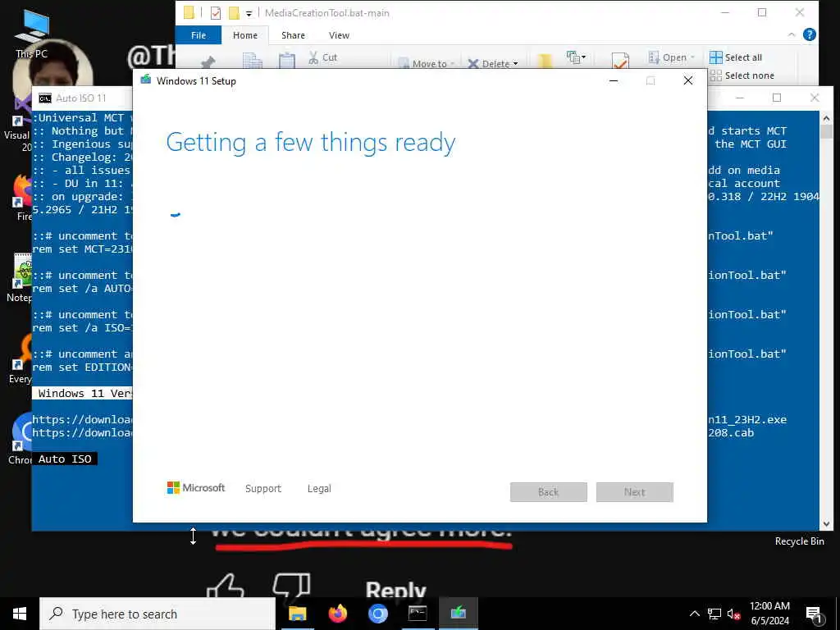The width and height of the screenshot is (840, 630).
Task: Click Select none in File Explorer
Action: tap(742, 75)
